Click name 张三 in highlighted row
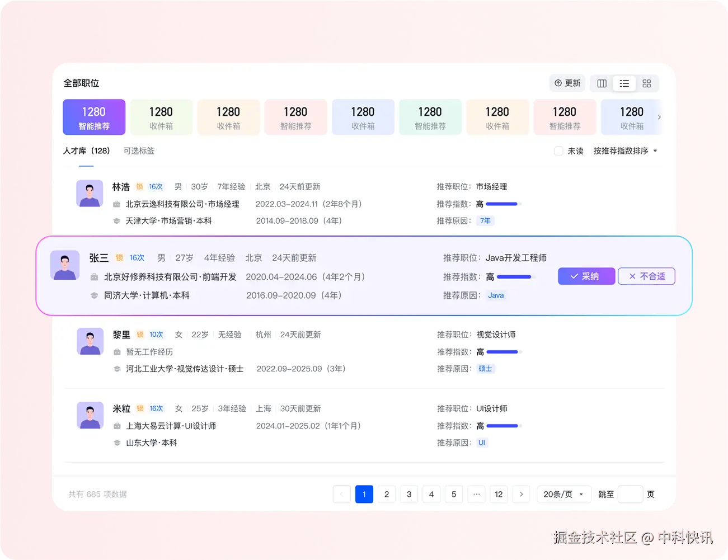Viewport: 728px width, 560px height. [x=99, y=258]
